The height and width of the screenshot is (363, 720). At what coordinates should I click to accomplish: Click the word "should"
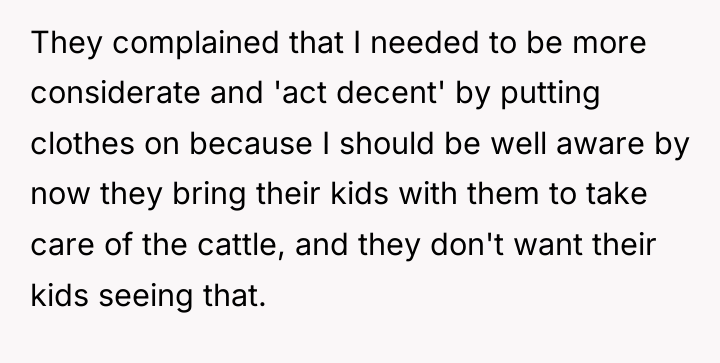tap(387, 144)
